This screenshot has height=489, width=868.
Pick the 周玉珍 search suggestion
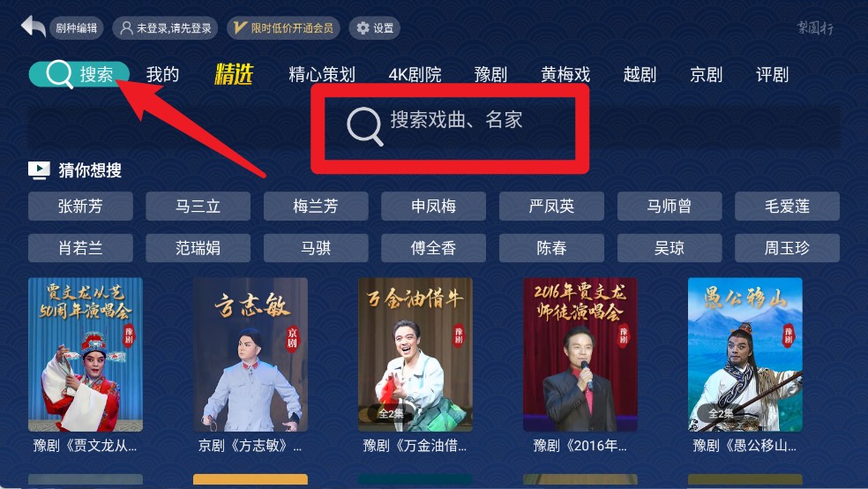(x=787, y=247)
